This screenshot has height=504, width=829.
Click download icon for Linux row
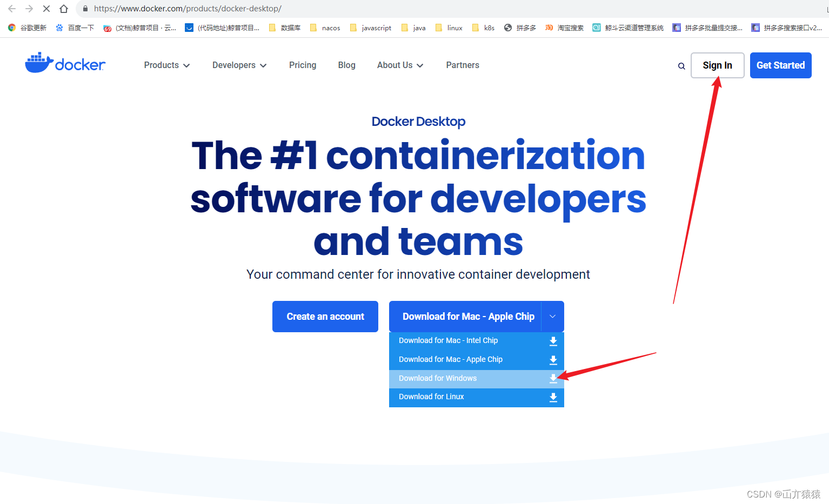coord(553,397)
